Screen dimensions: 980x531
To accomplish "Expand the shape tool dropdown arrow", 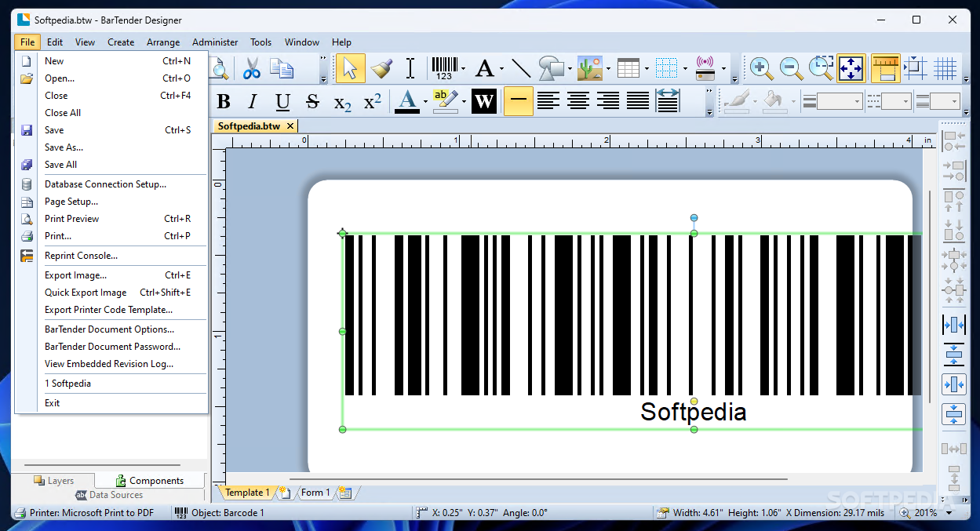I will click(570, 69).
